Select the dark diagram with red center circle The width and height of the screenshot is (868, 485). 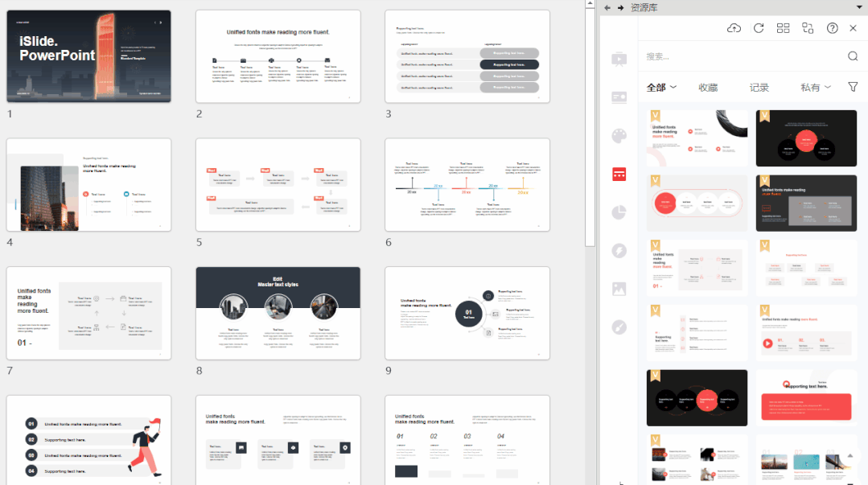806,138
